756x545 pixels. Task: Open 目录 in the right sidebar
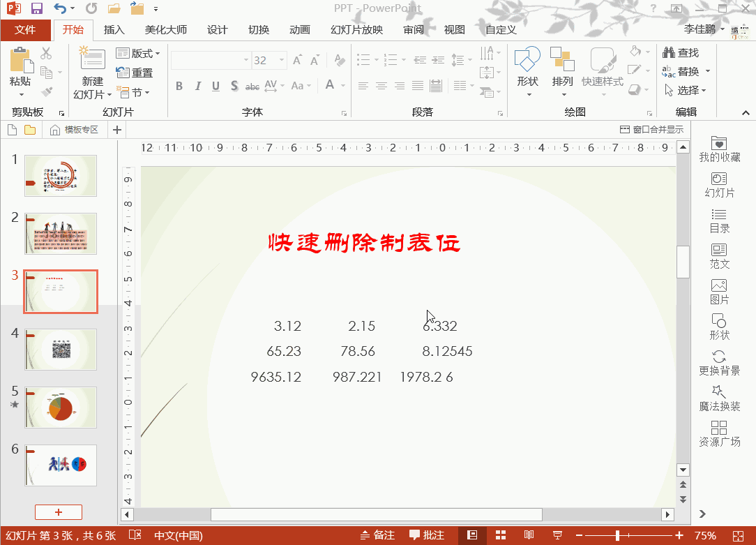(x=719, y=221)
